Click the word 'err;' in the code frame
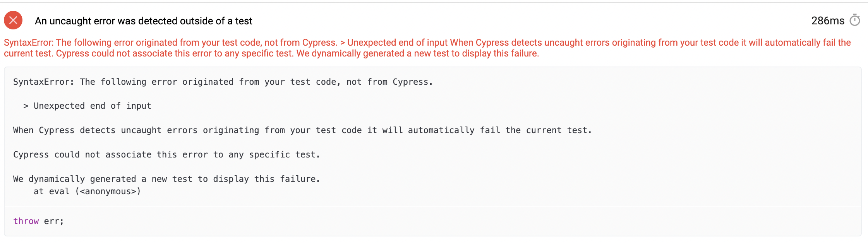 54,221
